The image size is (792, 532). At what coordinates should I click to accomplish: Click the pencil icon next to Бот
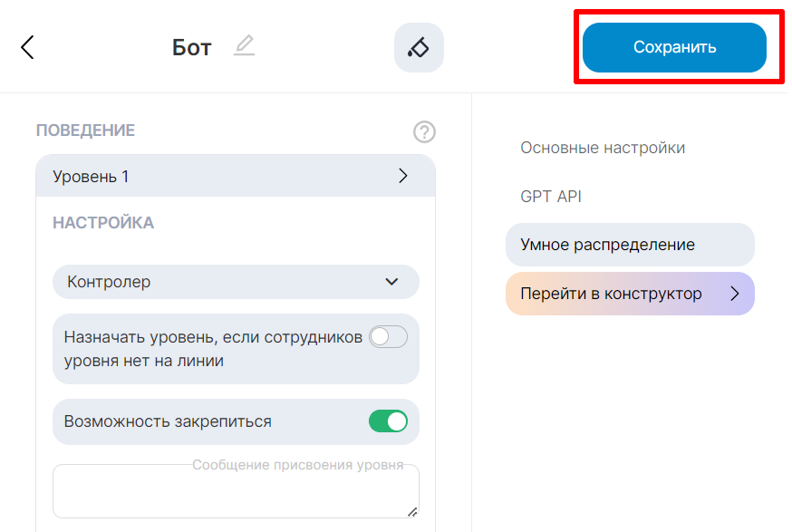(x=244, y=45)
